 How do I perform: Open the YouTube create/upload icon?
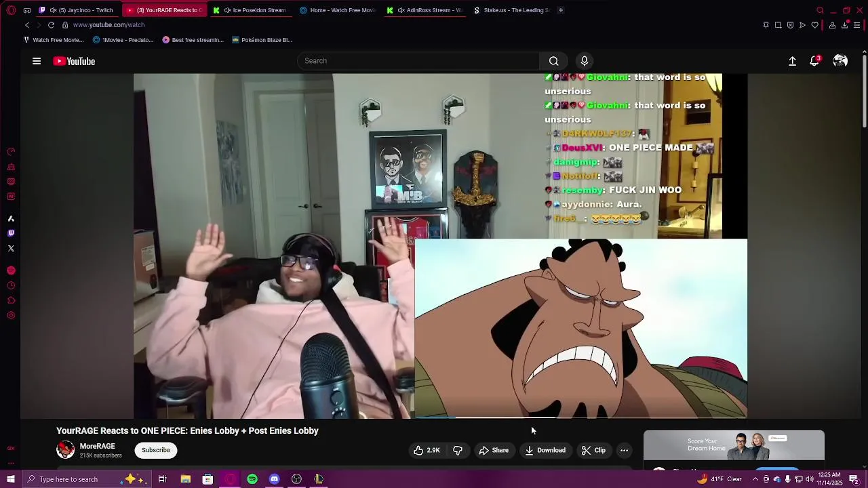[792, 61]
